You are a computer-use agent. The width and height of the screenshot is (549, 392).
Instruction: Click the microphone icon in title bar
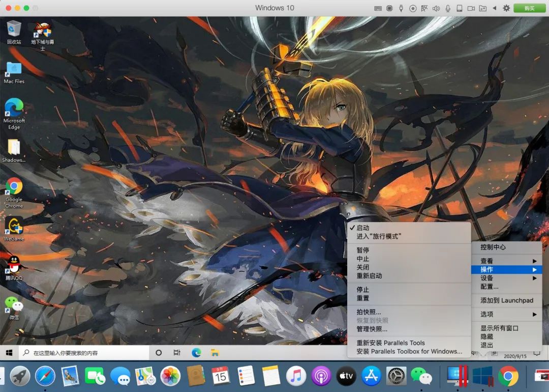click(448, 8)
